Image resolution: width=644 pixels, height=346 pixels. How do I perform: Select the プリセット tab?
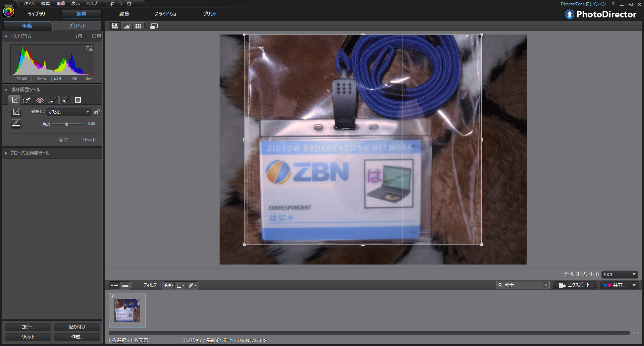pyautogui.click(x=77, y=26)
